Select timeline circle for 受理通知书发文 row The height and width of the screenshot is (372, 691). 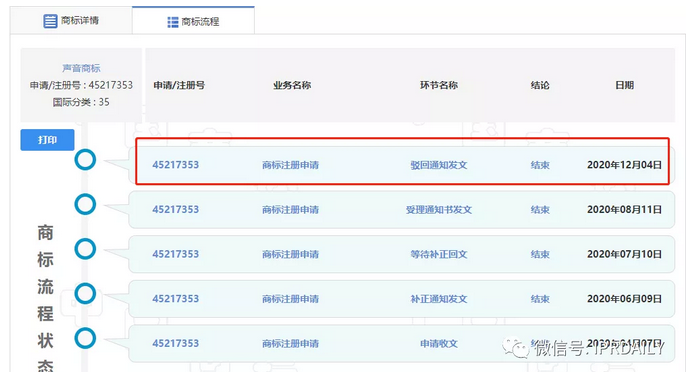(x=85, y=204)
